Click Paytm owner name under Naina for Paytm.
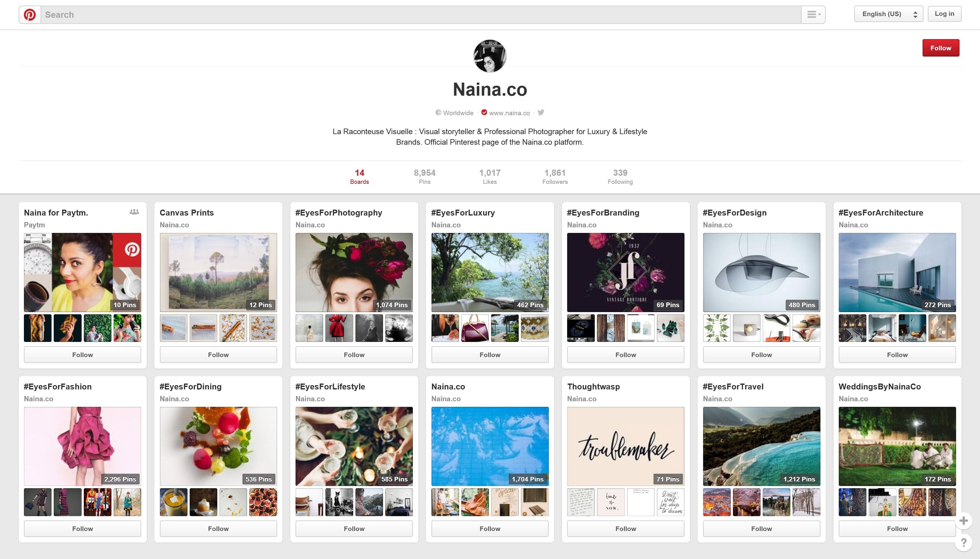Viewport: 980px width, 559px height. [x=34, y=225]
